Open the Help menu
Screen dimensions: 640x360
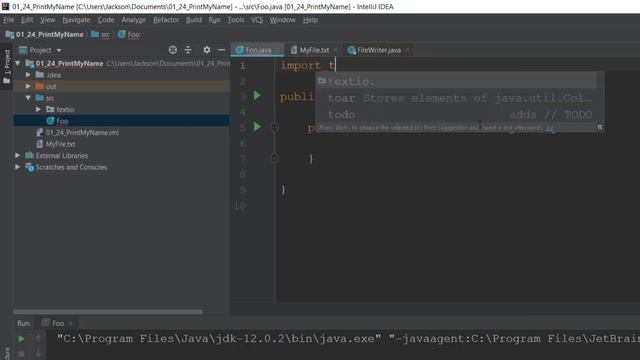310,20
